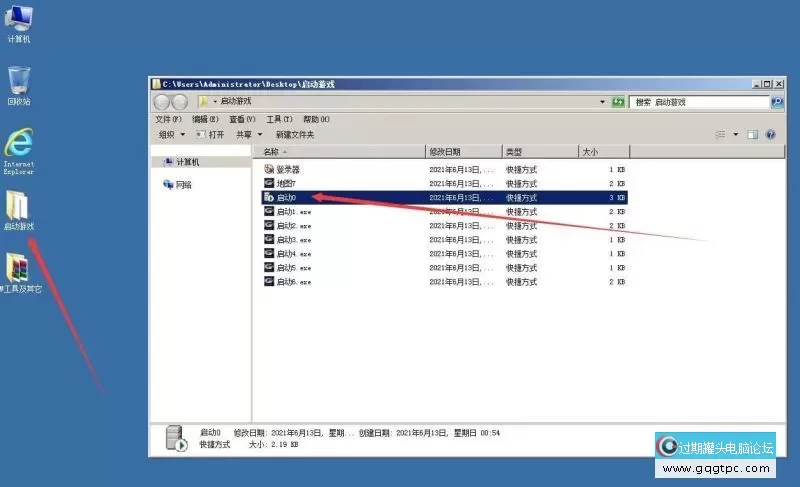
Task: Click the help question mark icon
Action: click(775, 134)
